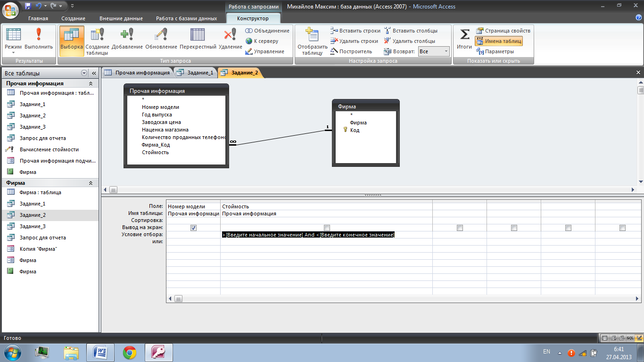Undo with the quick access arrow

point(39,7)
